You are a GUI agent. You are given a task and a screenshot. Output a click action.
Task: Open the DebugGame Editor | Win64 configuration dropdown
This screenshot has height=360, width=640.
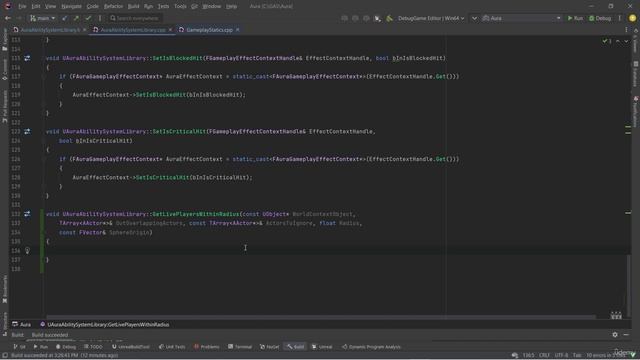pyautogui.click(x=431, y=18)
